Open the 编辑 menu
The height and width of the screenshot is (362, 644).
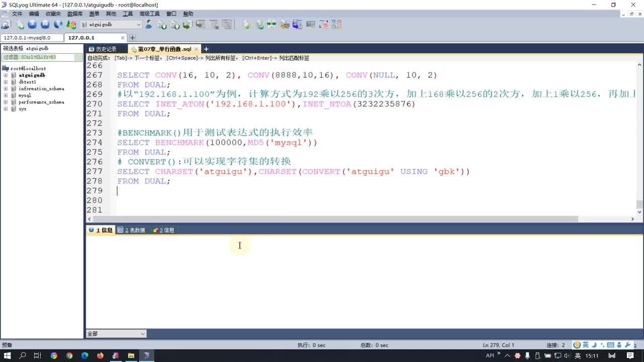point(34,14)
